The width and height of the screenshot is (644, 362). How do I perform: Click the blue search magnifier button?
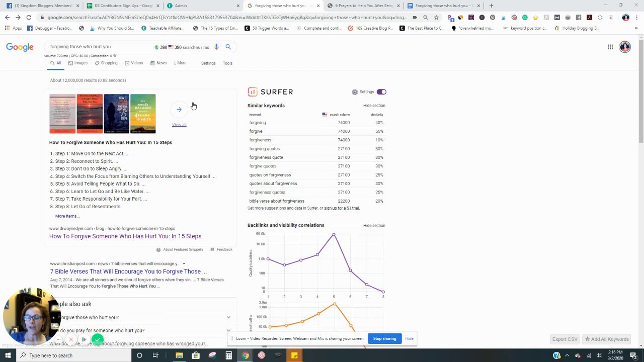228,47
